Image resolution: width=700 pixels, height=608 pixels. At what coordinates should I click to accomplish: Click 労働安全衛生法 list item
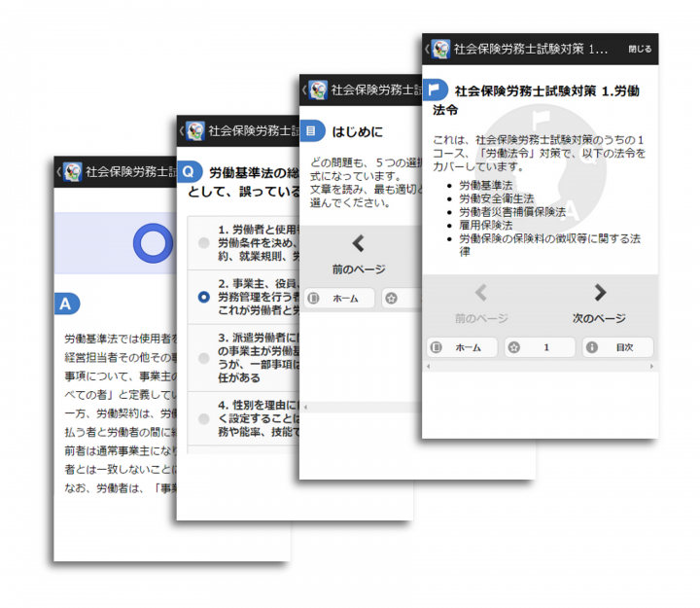pyautogui.click(x=497, y=198)
